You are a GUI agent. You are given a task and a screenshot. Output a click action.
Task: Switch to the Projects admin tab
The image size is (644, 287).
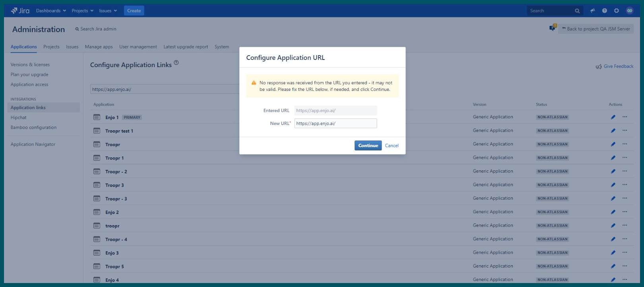(51, 47)
